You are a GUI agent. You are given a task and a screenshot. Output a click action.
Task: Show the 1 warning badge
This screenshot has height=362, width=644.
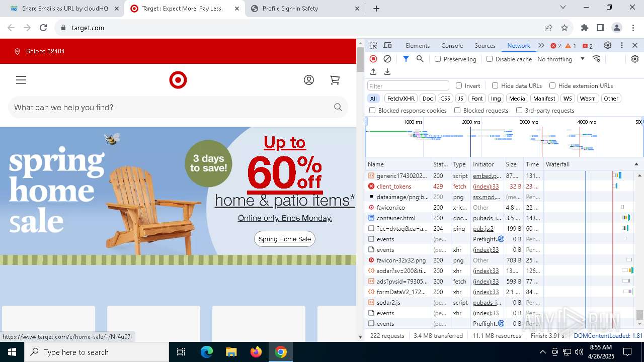(571, 46)
